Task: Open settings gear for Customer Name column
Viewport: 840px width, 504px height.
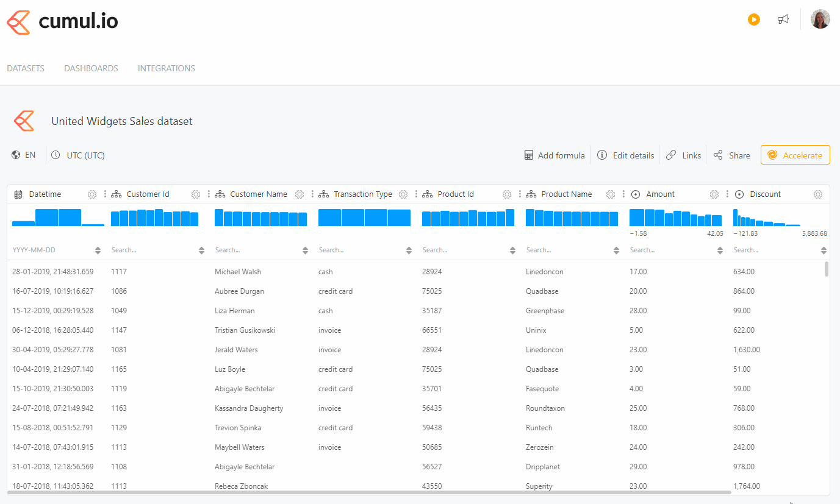Action: click(300, 194)
